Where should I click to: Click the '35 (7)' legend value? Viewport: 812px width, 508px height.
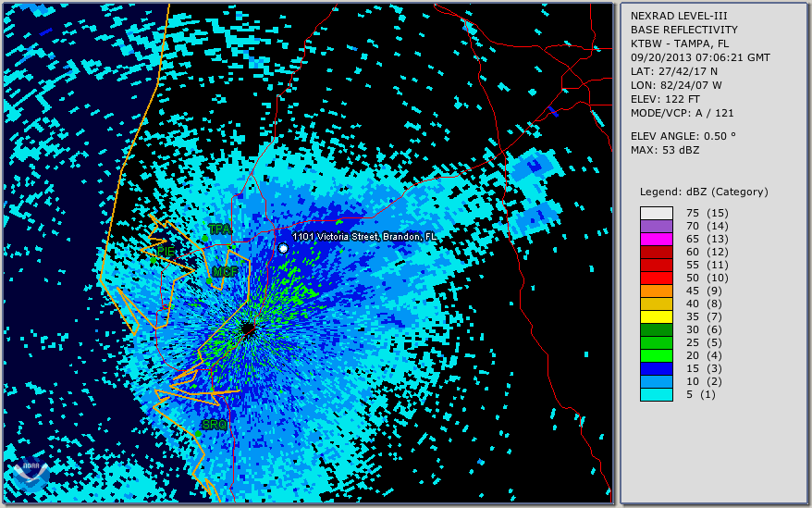pos(705,316)
